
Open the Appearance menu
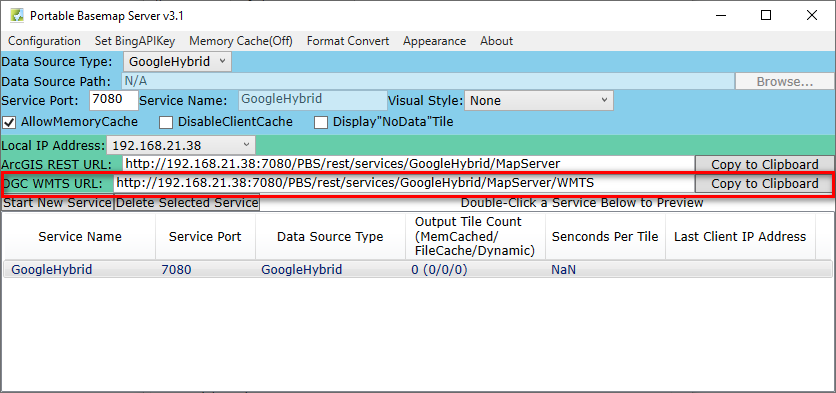(x=435, y=41)
